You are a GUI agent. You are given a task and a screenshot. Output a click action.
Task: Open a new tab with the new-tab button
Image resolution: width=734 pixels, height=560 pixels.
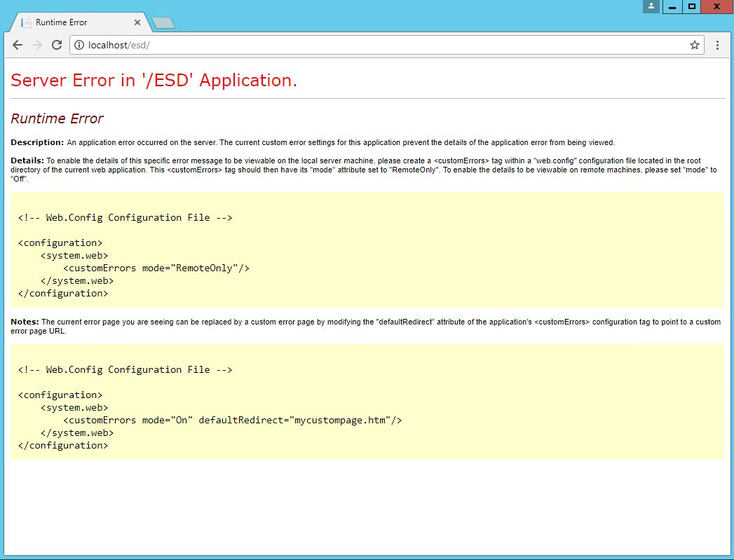click(163, 23)
